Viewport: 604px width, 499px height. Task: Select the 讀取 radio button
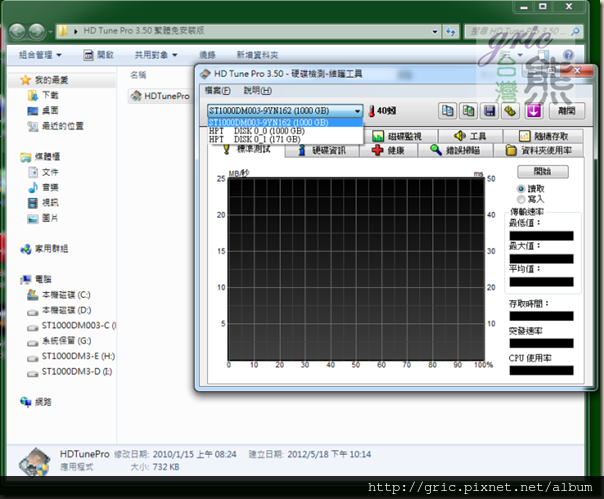click(521, 188)
